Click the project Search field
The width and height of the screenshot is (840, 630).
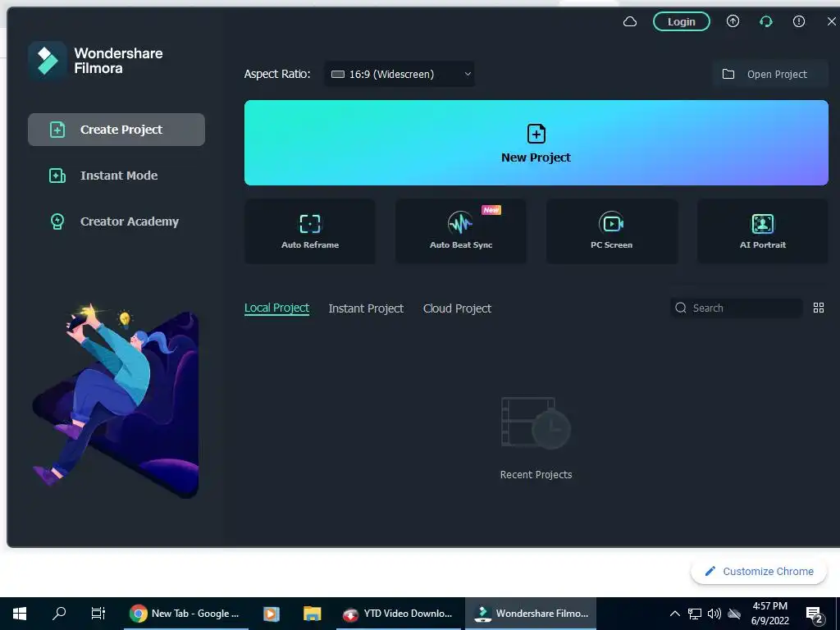coord(736,308)
